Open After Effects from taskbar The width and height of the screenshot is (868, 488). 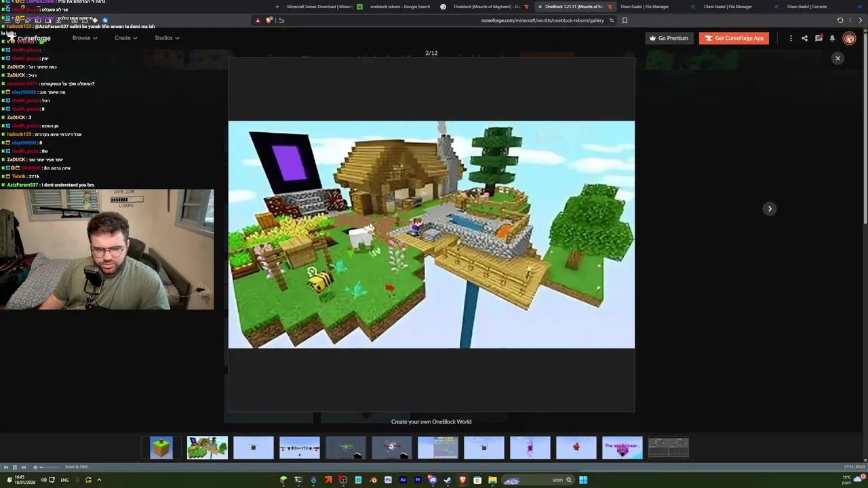(x=403, y=481)
